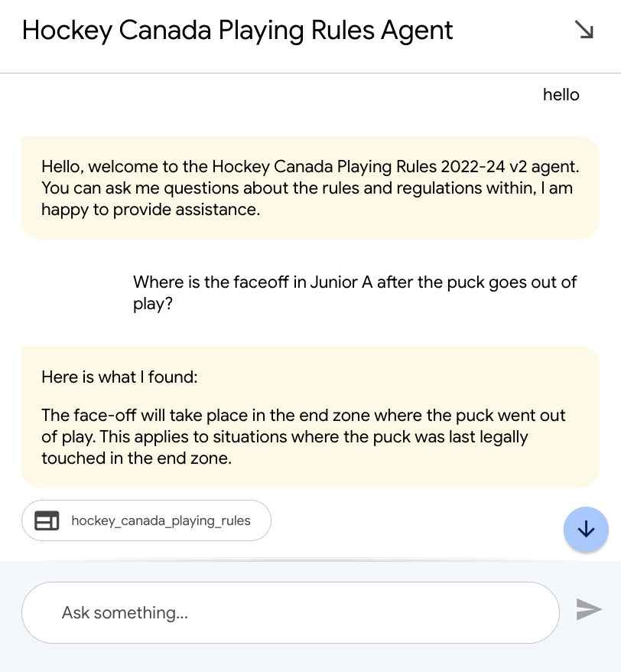This screenshot has width=621, height=672.
Task: Focus the "Ask something..." input field
Action: pyautogui.click(x=291, y=612)
